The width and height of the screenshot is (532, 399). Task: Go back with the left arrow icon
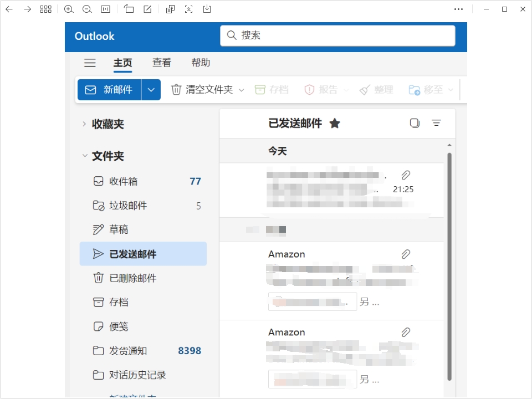[x=9, y=9]
